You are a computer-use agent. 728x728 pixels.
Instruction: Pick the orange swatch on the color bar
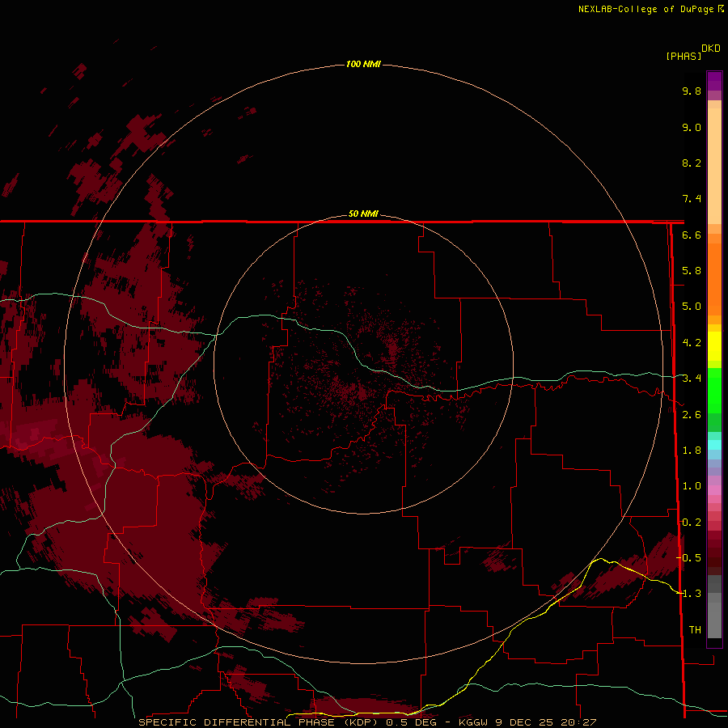click(714, 278)
